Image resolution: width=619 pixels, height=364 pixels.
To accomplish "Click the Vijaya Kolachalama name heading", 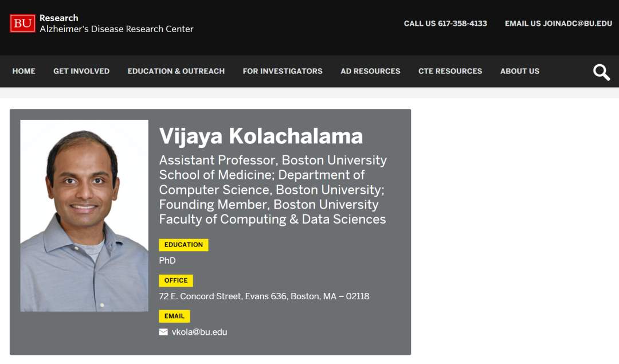I will [x=261, y=136].
